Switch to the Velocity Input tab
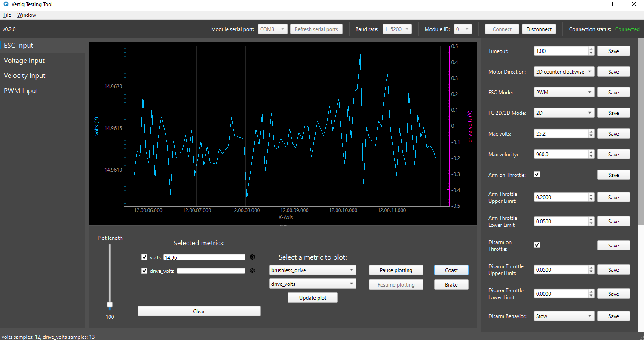 coord(43,76)
